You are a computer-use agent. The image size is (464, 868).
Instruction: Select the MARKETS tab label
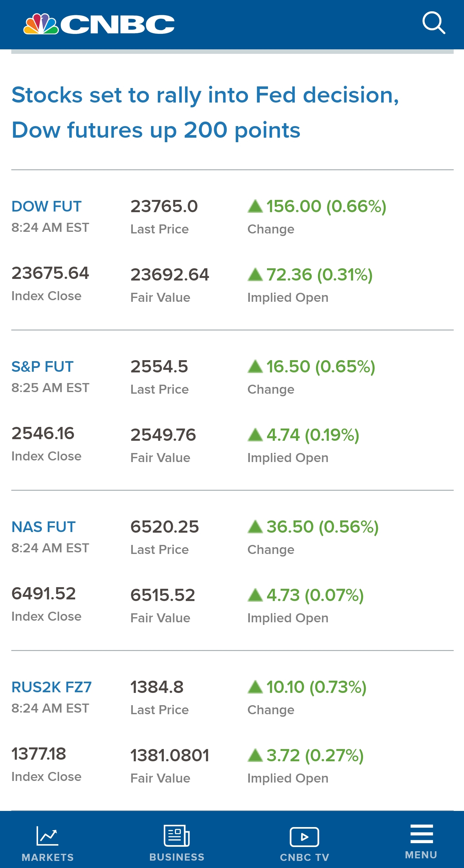point(47,857)
